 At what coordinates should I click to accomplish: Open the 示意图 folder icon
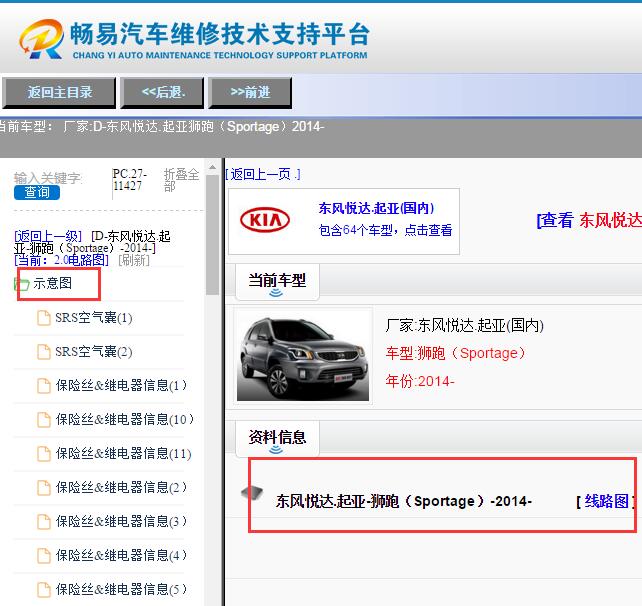click(x=21, y=283)
